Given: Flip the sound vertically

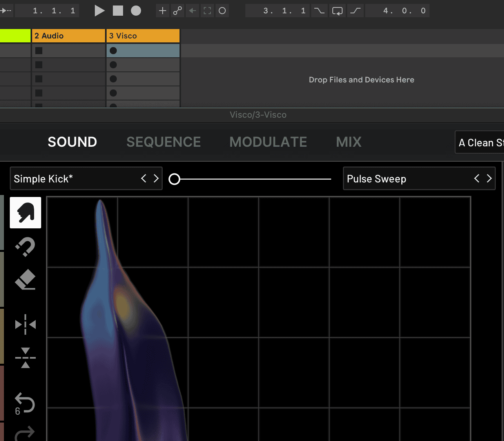Looking at the screenshot, I should [25, 358].
